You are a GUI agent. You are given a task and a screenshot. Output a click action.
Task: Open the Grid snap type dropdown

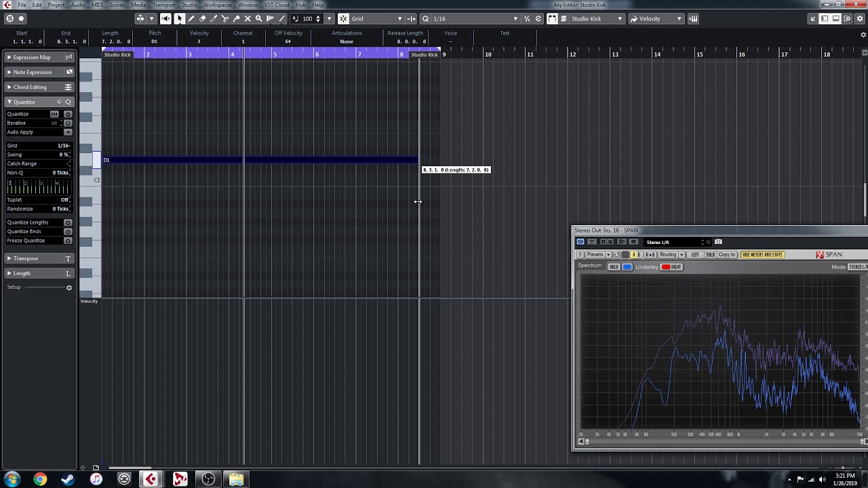click(378, 19)
